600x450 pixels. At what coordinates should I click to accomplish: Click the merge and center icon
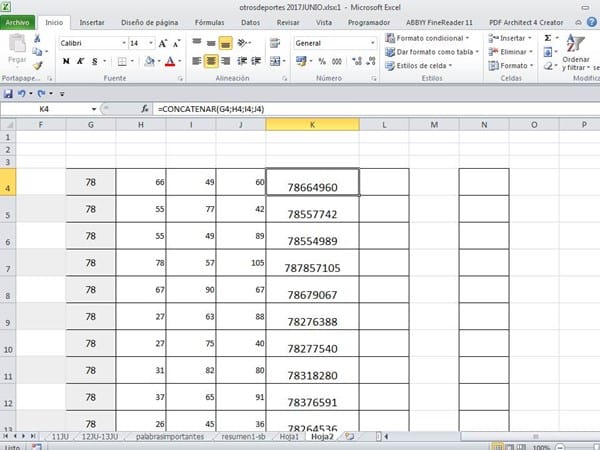pyautogui.click(x=275, y=61)
